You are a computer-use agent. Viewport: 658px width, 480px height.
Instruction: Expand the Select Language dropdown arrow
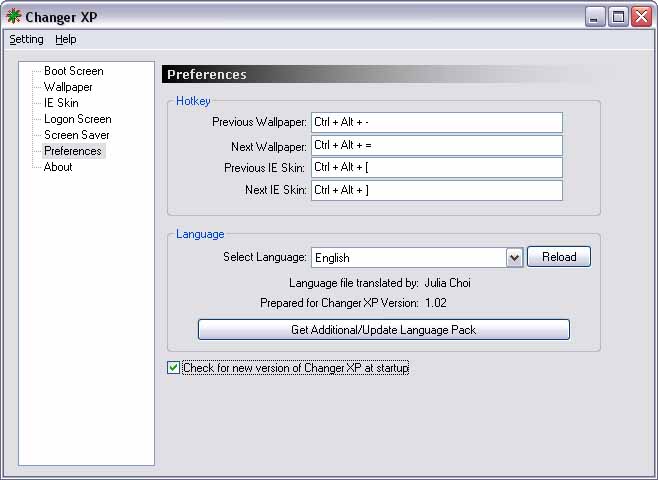click(514, 257)
